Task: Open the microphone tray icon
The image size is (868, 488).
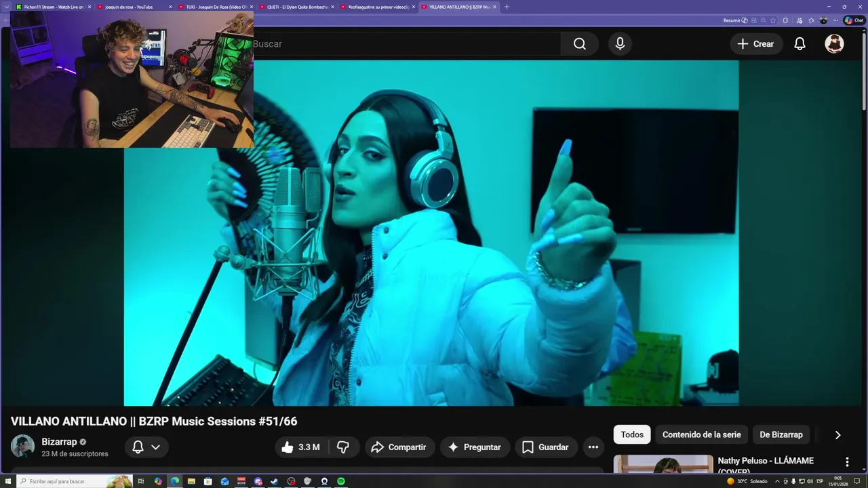Action: point(793,481)
